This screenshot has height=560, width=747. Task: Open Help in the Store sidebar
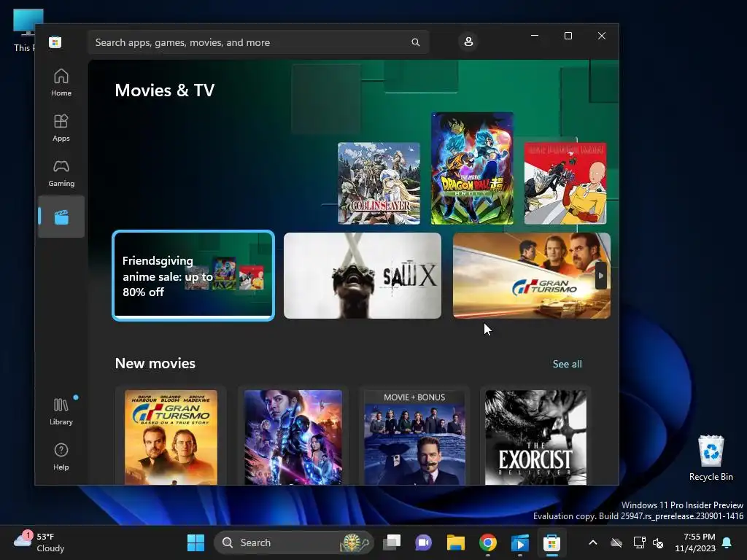[61, 456]
